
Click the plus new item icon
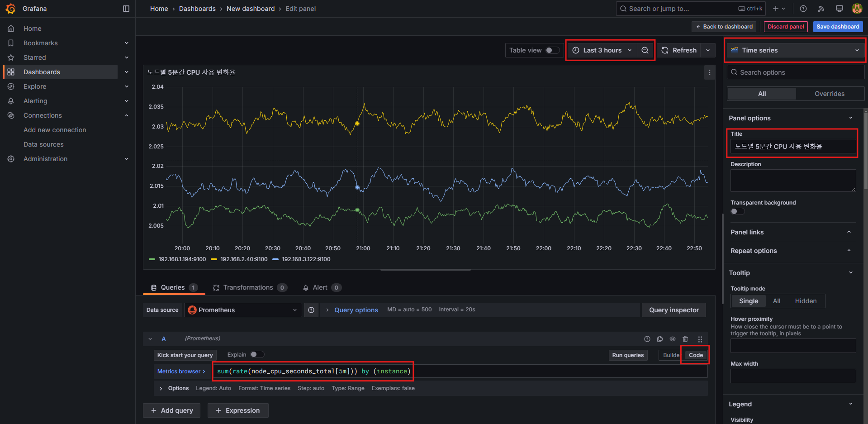point(779,9)
